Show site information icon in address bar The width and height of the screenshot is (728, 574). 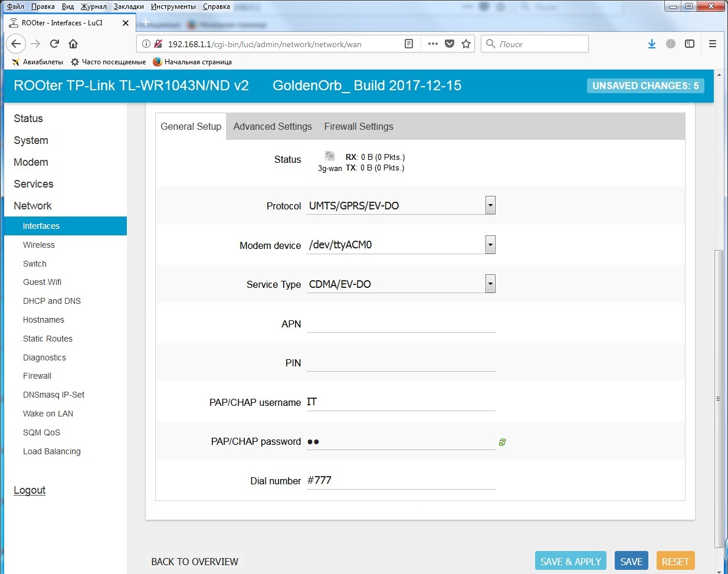[146, 44]
